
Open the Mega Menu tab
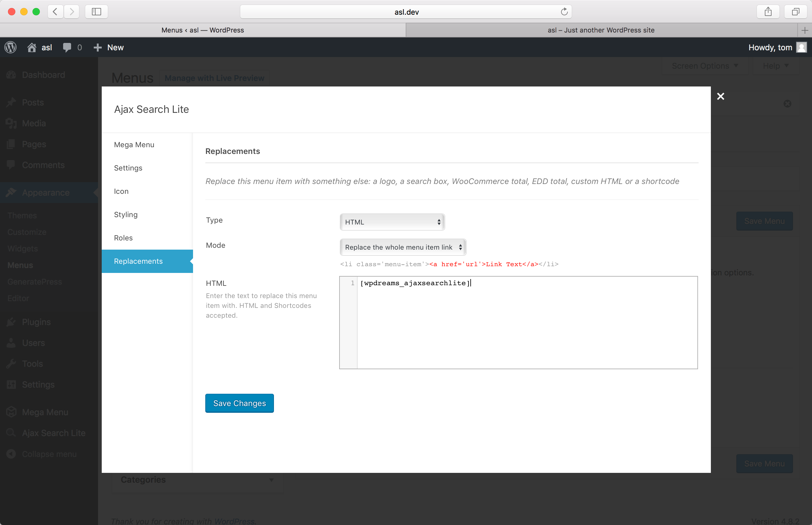134,144
